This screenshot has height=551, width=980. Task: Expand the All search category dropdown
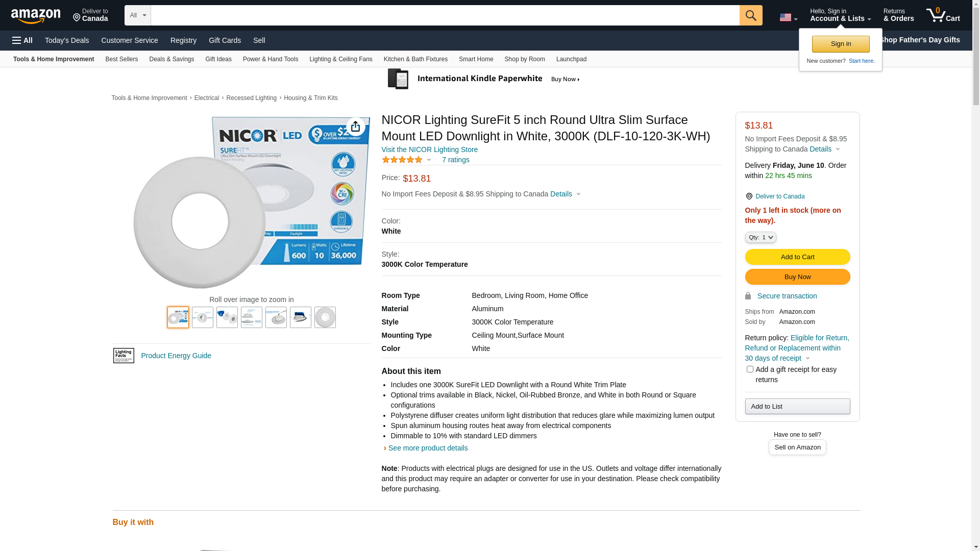(137, 15)
